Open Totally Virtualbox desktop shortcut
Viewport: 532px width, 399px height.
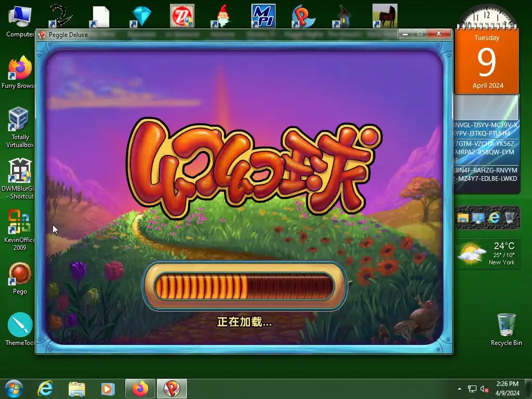19,127
